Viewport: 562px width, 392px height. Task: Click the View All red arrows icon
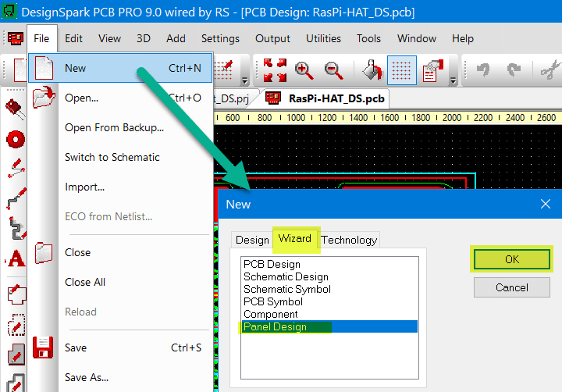[x=275, y=70]
